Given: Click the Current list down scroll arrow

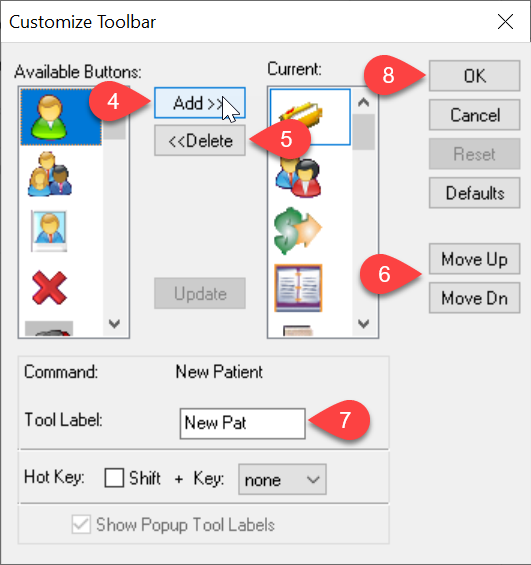Looking at the screenshot, I should (363, 324).
